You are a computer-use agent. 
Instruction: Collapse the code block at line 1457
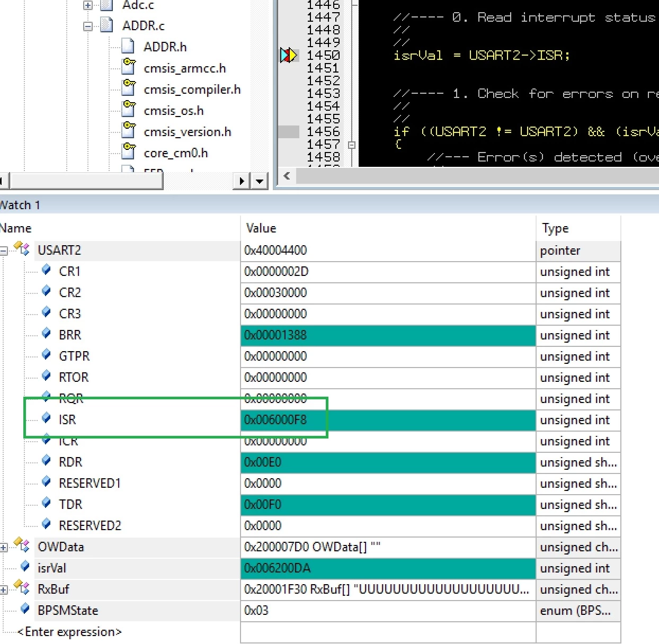[x=351, y=145]
